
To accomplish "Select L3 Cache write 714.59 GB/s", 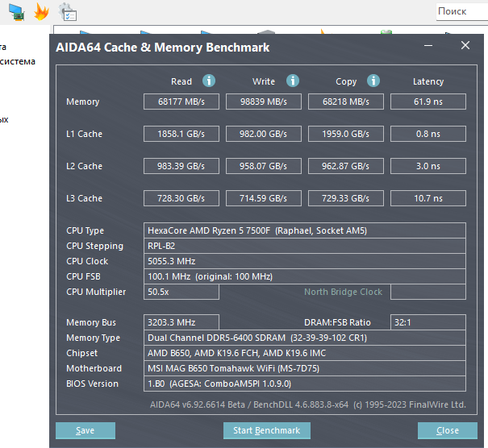I will (264, 198).
